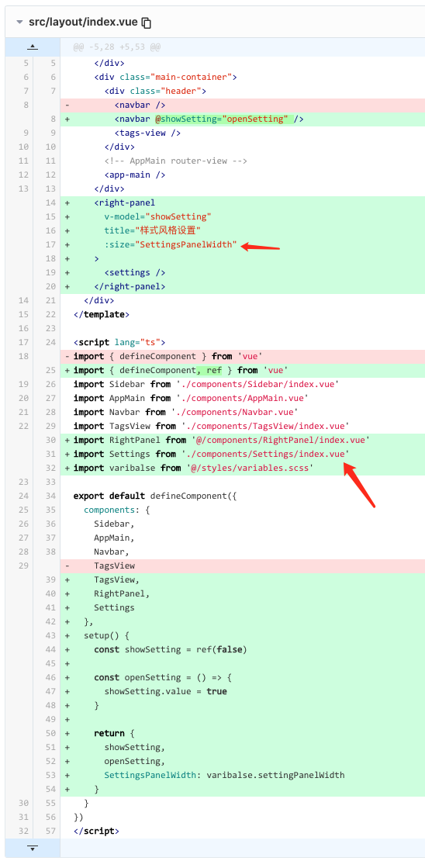Click the return { line

click(x=243, y=733)
